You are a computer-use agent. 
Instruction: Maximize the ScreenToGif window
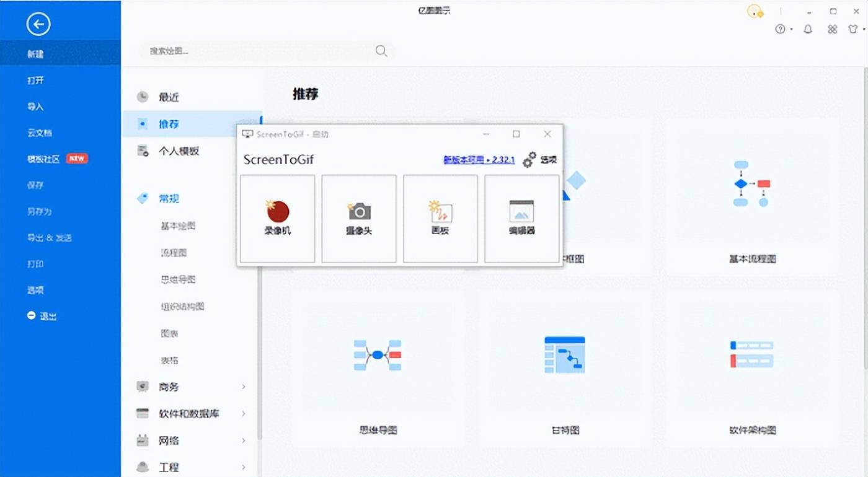(516, 134)
